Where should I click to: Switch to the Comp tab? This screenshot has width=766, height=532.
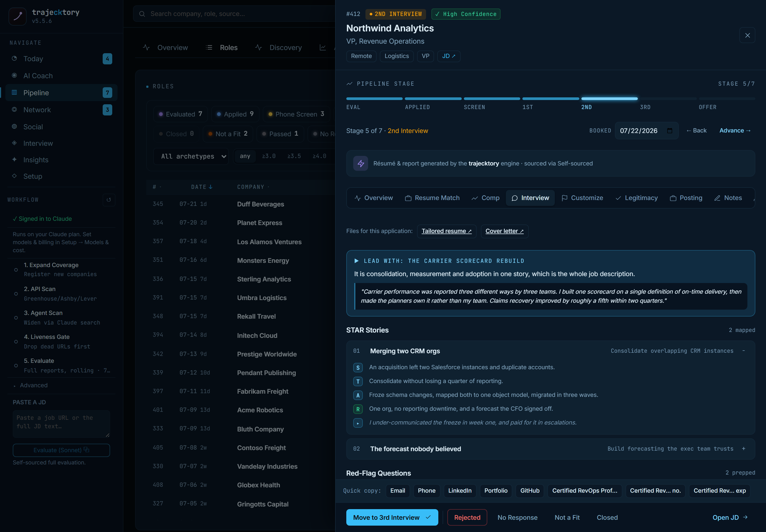pos(485,198)
